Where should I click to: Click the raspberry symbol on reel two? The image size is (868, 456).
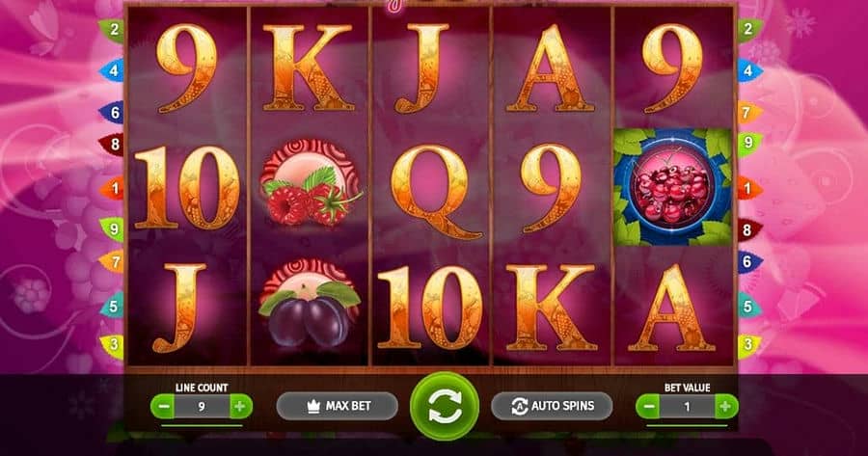tap(310, 183)
